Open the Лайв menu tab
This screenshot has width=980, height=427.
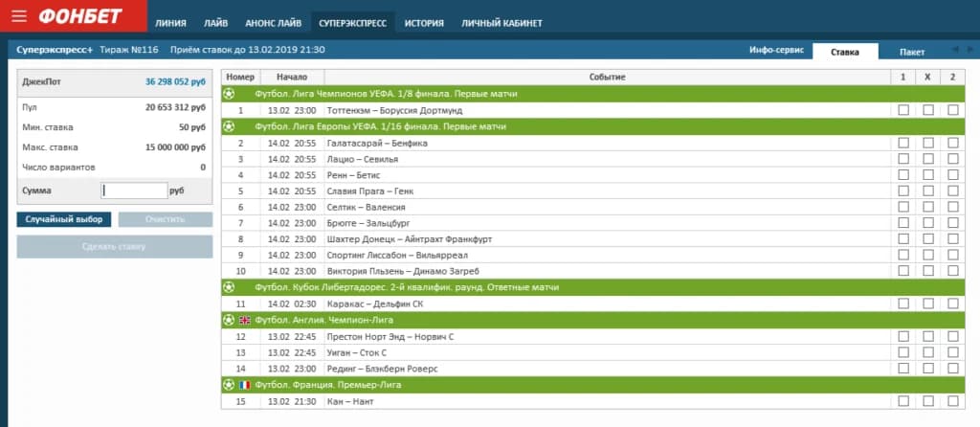click(215, 23)
